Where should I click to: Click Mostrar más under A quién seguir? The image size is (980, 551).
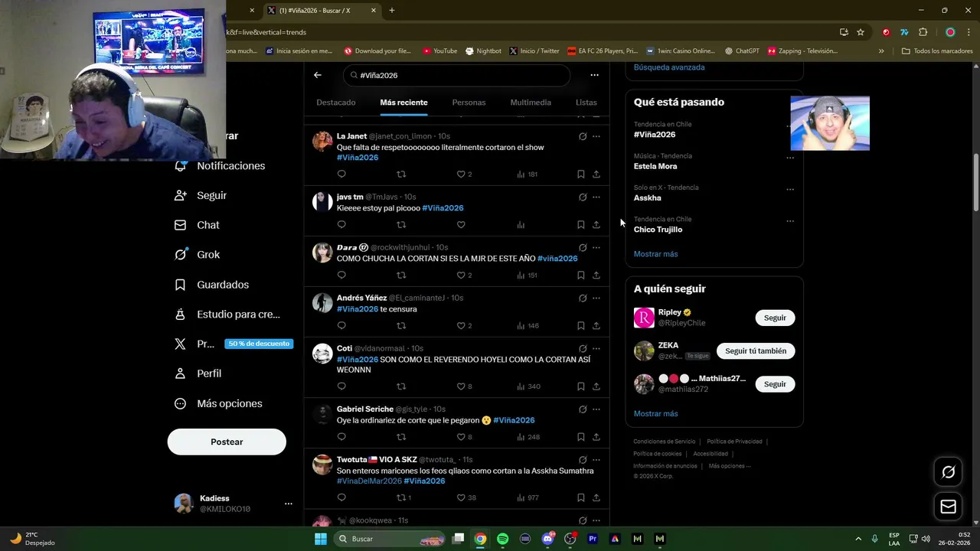[x=655, y=414]
